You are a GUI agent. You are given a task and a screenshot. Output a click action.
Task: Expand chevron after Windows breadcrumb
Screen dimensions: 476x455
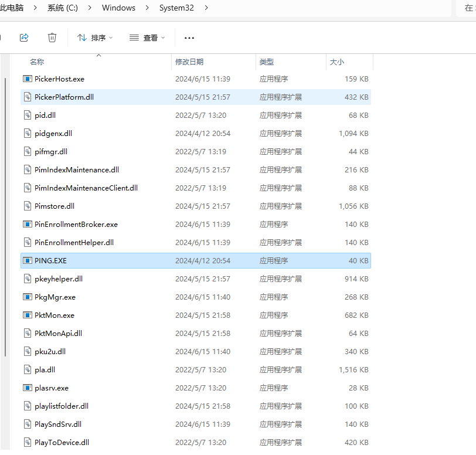point(147,8)
